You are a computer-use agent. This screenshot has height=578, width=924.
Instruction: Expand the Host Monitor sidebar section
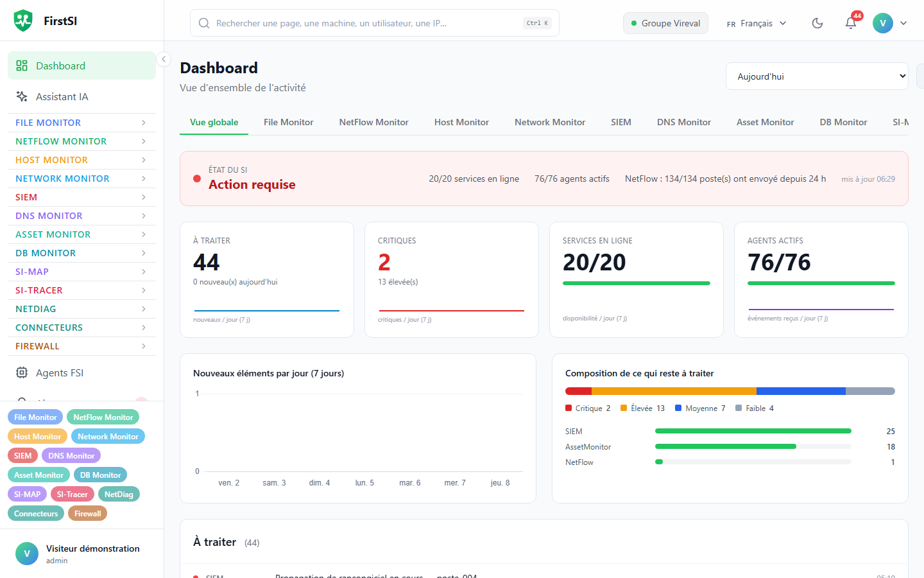(81, 160)
